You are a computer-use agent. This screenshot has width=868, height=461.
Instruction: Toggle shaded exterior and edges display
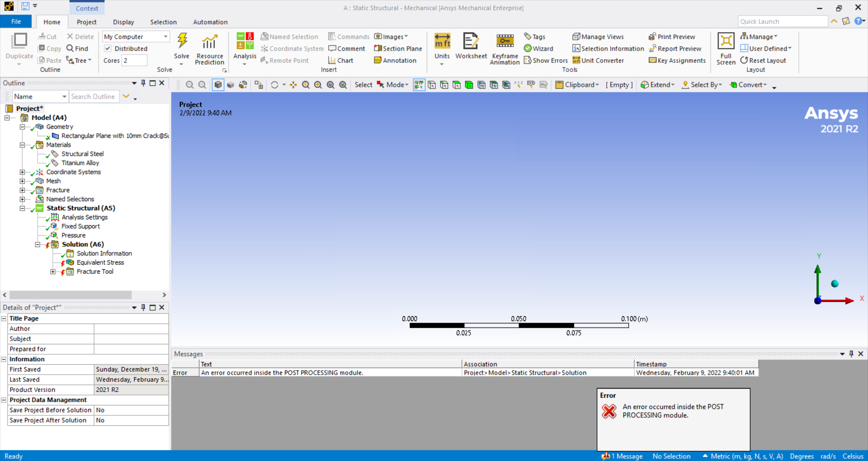[x=218, y=85]
